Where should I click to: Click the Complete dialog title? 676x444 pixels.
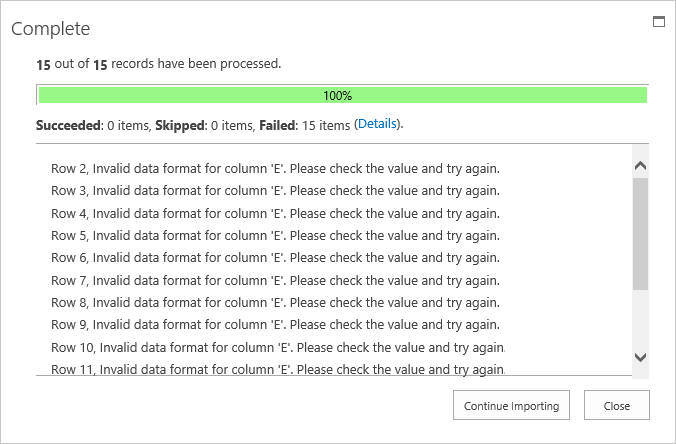[50, 29]
